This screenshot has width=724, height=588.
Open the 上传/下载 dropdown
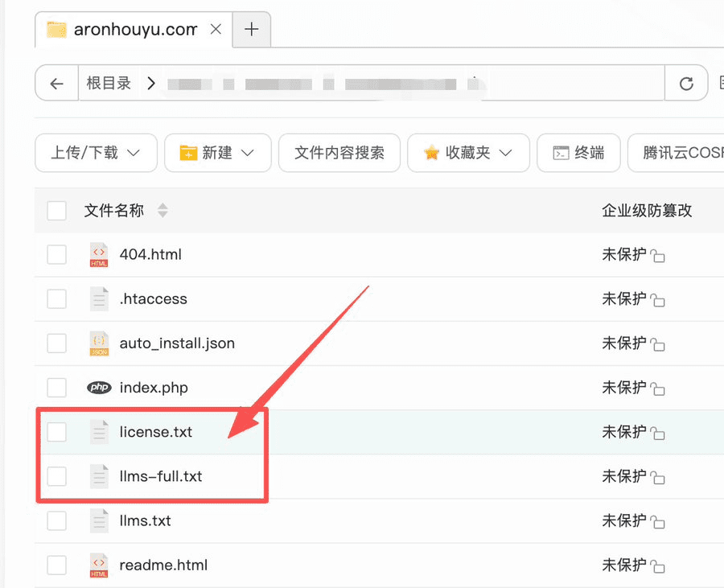[x=96, y=153]
